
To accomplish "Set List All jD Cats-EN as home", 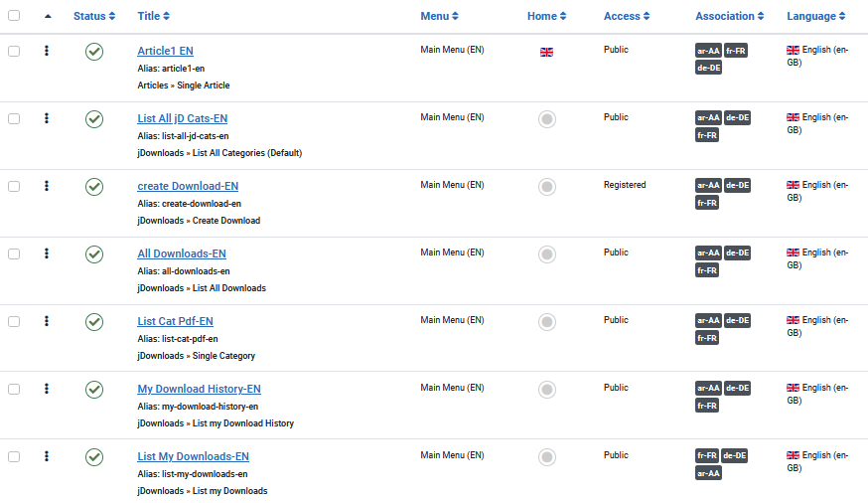I will [547, 119].
